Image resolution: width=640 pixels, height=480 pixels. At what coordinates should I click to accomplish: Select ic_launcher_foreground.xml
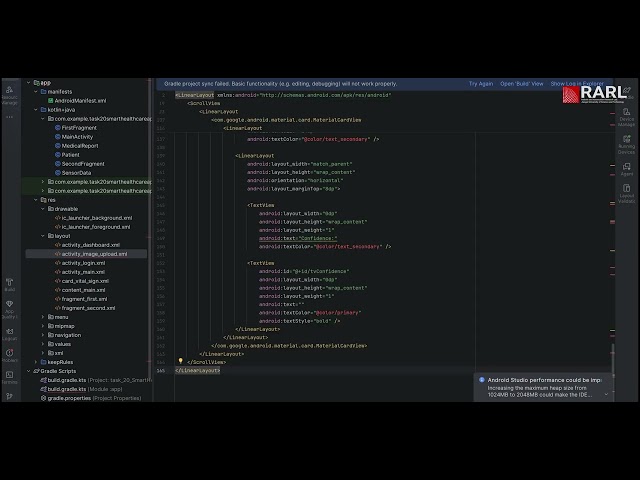[x=96, y=227]
